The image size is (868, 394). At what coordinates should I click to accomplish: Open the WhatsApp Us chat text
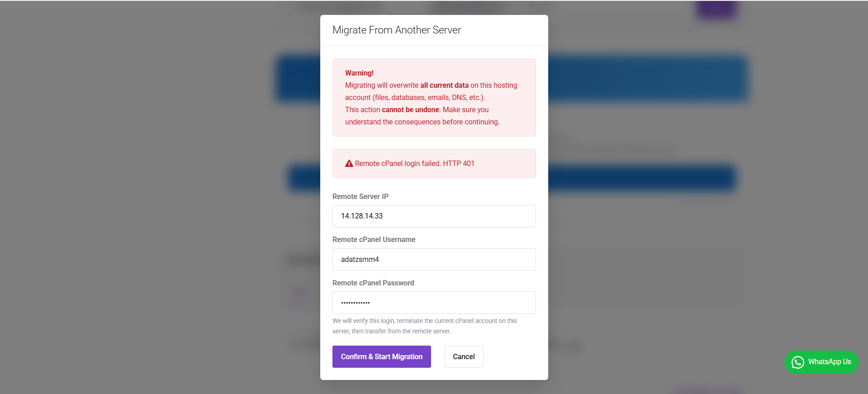click(829, 362)
